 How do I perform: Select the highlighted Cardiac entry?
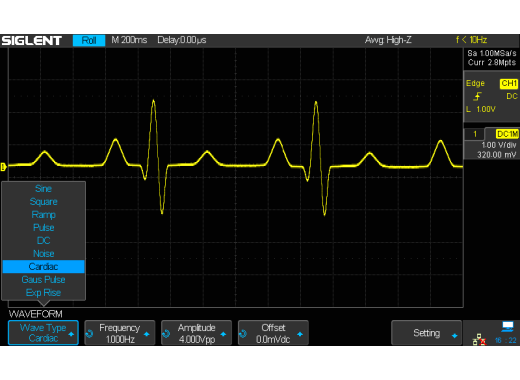click(x=43, y=267)
